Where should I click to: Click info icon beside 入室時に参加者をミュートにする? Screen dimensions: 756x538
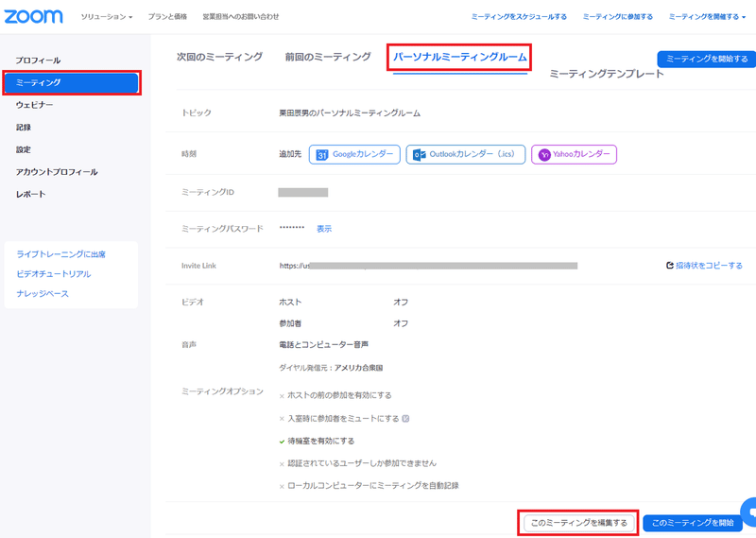pos(405,418)
